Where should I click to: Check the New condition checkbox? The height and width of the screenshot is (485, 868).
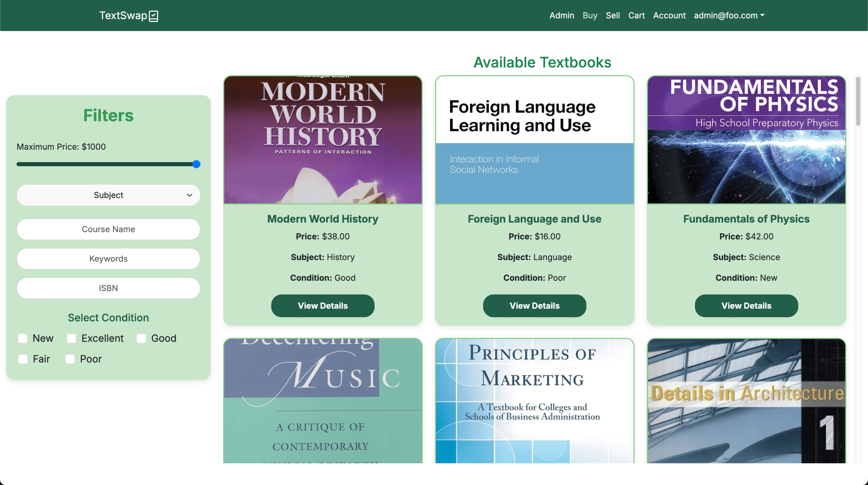pos(22,338)
